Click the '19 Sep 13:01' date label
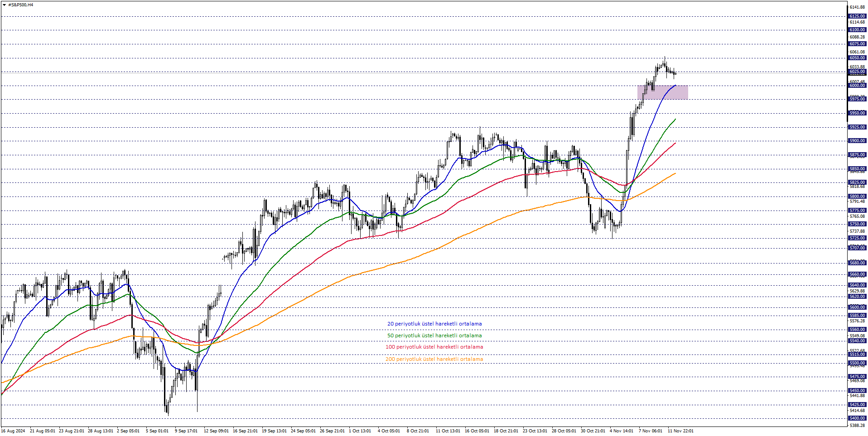The height and width of the screenshot is (436, 868). pyautogui.click(x=275, y=431)
